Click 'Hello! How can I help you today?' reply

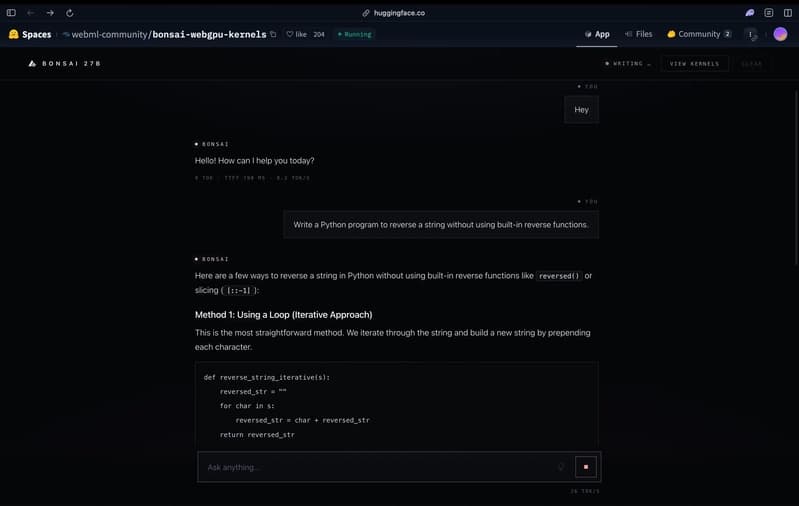(x=254, y=161)
